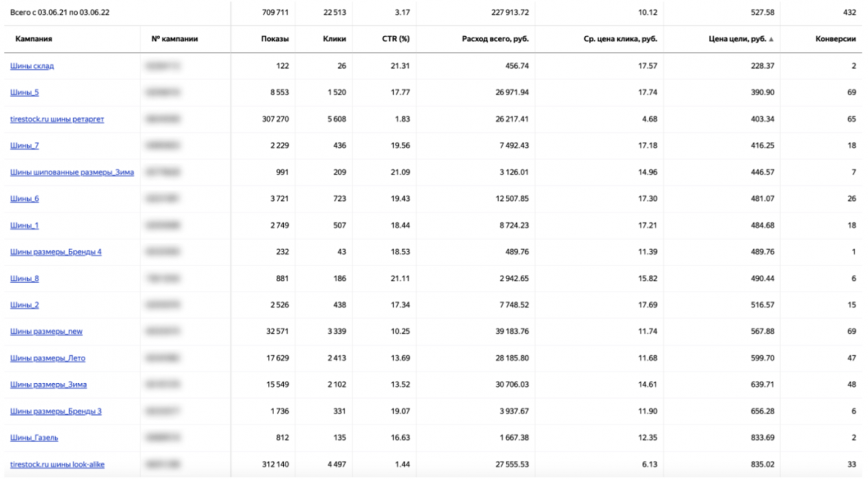Open Шины шипованные размеры_Зима campaign

click(72, 172)
